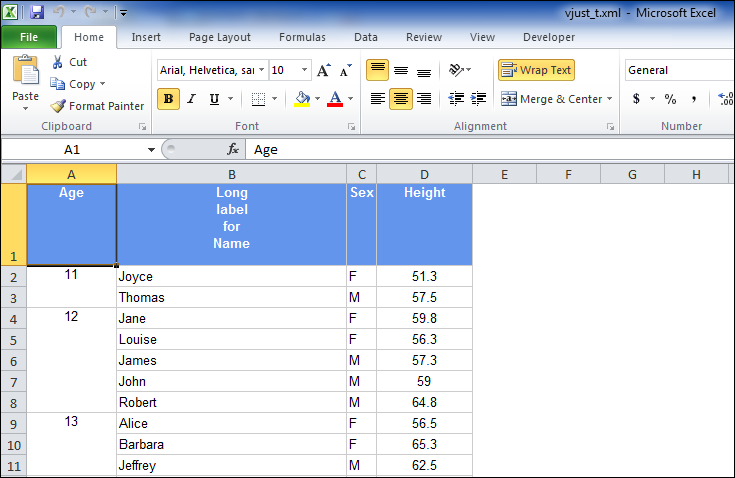Click the Save icon in quick access toolbar
This screenshot has height=478, width=735.
pyautogui.click(x=37, y=12)
